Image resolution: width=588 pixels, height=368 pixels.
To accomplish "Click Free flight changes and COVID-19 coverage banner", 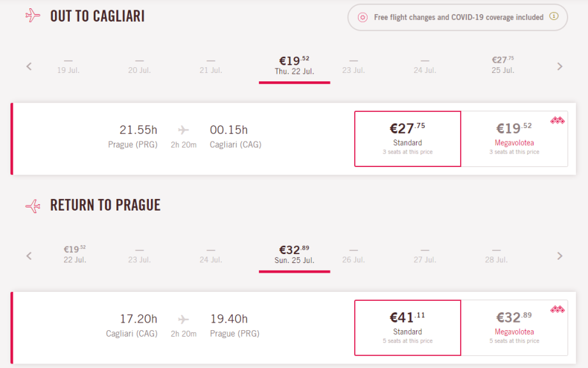I will tap(457, 17).
